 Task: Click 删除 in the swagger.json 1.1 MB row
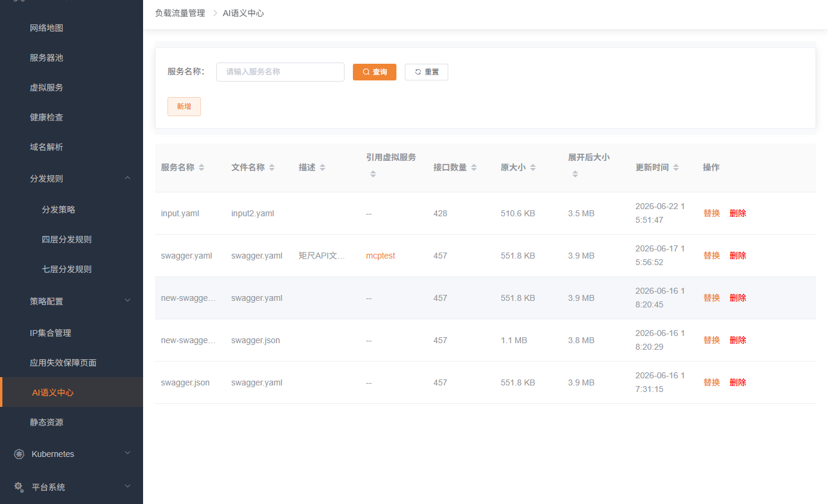coord(738,340)
